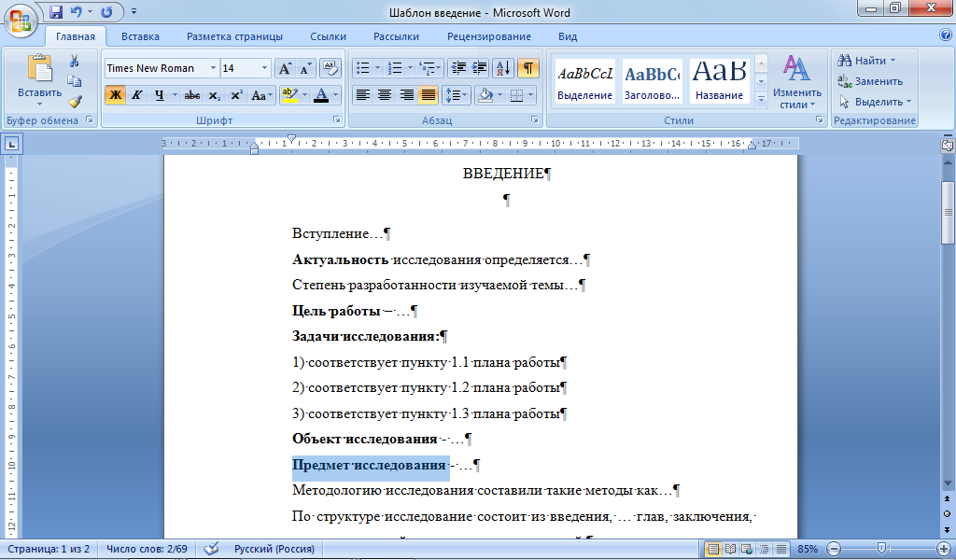Viewport: 956px width, 560px height.
Task: Click the spell check status icon
Action: [211, 549]
